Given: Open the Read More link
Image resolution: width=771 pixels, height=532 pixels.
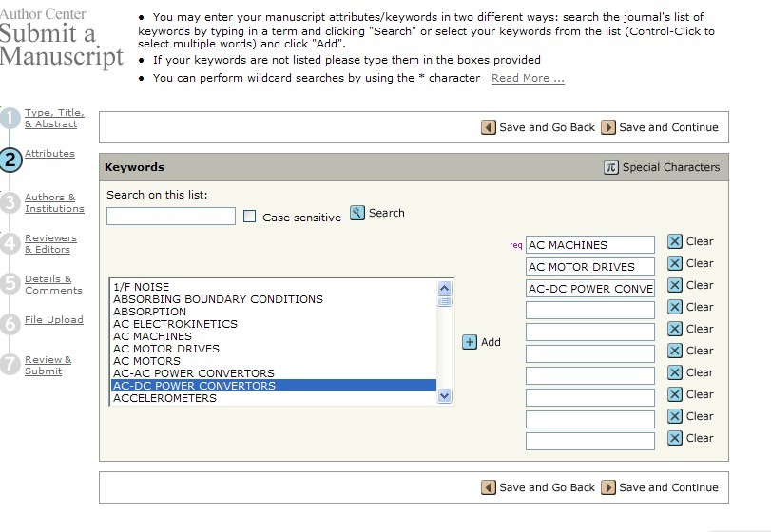Looking at the screenshot, I should [528, 78].
